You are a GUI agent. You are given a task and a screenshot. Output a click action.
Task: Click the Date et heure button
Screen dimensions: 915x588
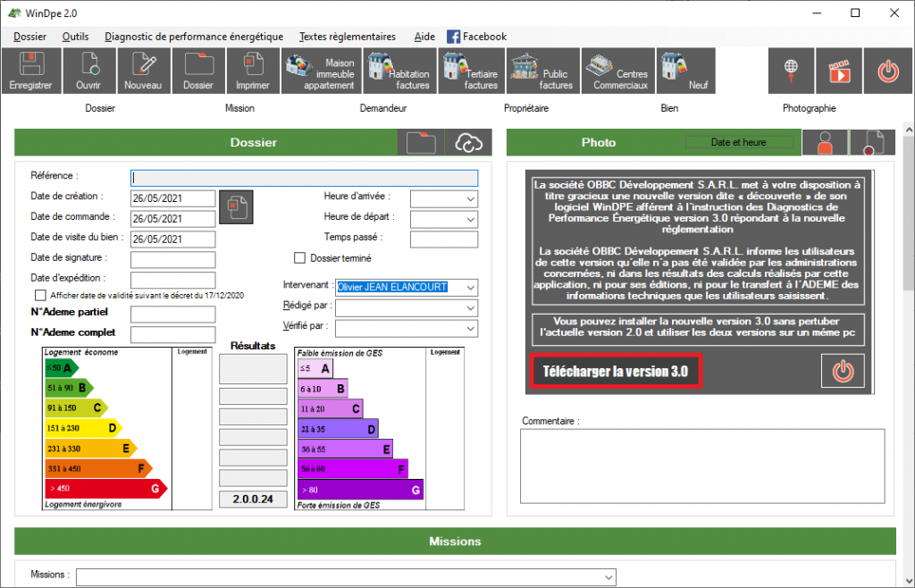click(x=739, y=142)
